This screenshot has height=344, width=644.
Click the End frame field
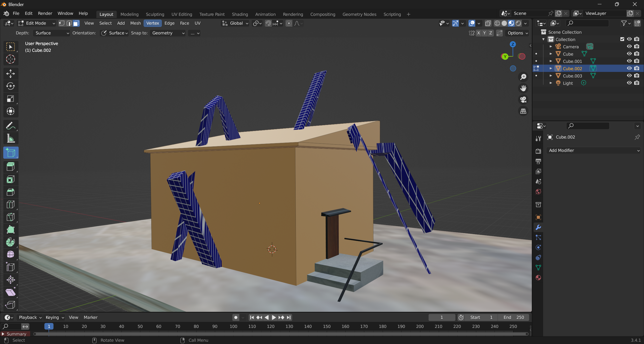(x=513, y=317)
